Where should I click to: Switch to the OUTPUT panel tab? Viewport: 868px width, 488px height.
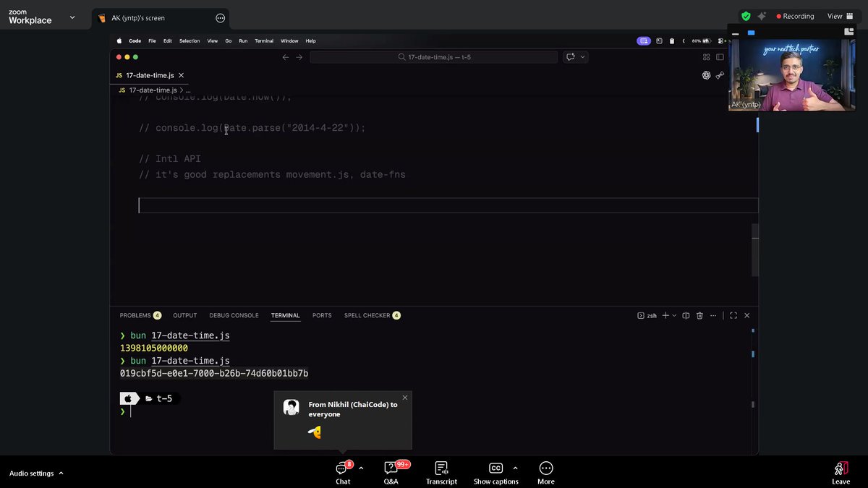pos(185,315)
